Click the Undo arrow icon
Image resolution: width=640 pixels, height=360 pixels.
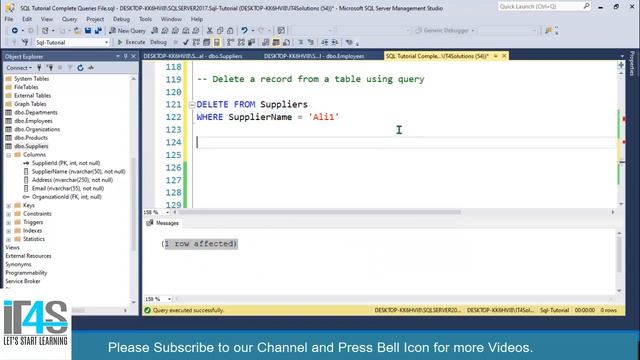244,31
